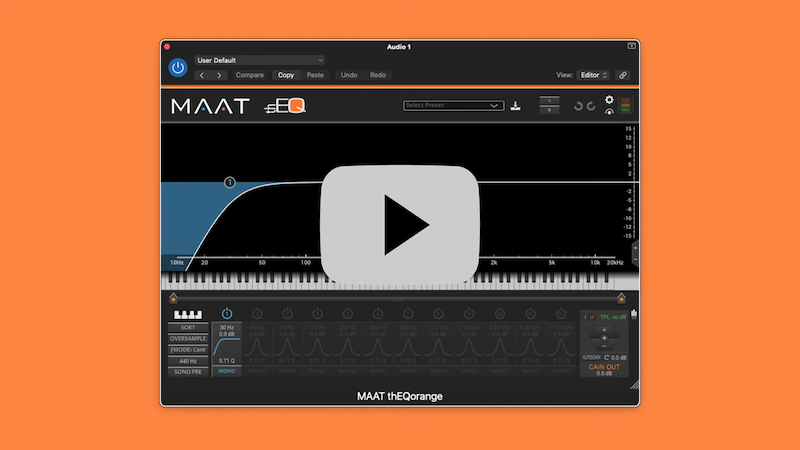Click the 440 Hz tuning field
800x450 pixels.
[188, 361]
